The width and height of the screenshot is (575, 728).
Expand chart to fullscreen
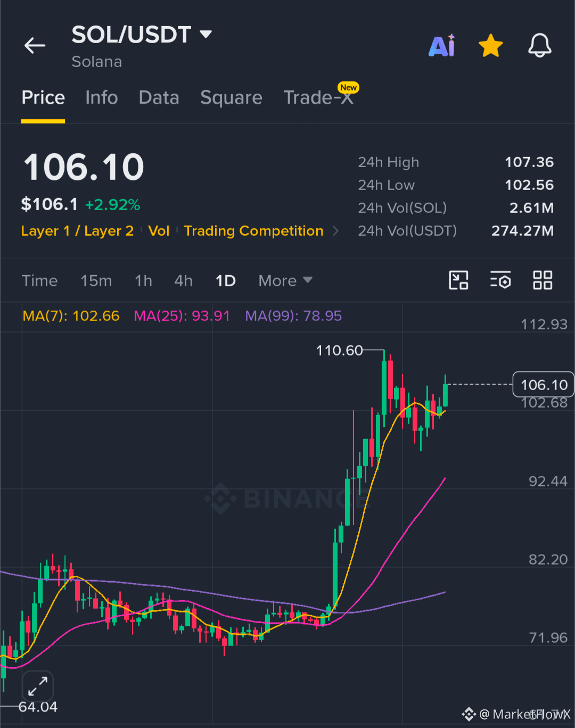pos(38,686)
